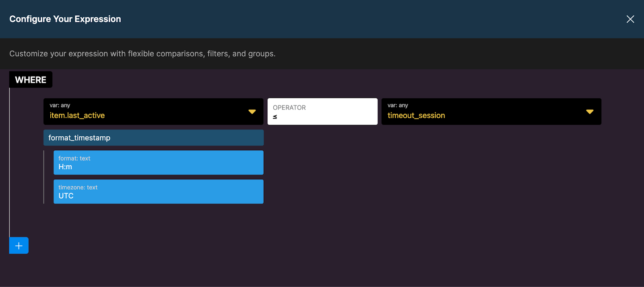Click the item.last_active variable text
Screen dimensions: 644x287
click(77, 115)
